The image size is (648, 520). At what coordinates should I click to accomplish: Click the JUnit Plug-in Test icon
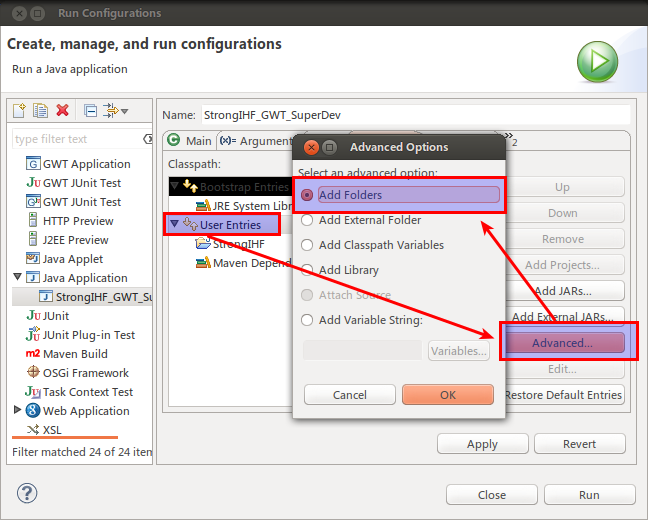click(33, 334)
